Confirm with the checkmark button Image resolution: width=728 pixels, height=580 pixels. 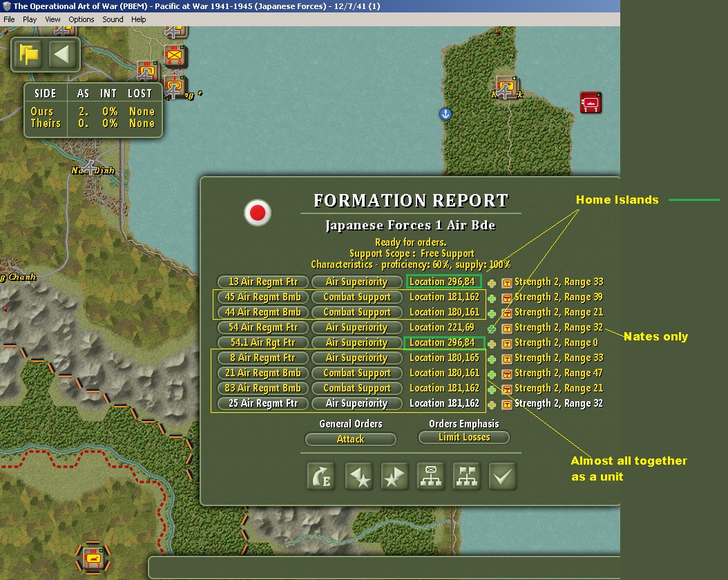tap(502, 476)
